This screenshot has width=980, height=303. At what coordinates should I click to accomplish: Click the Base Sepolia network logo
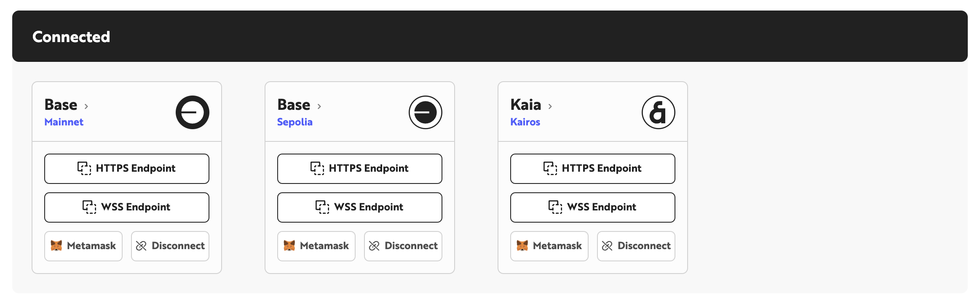click(x=425, y=112)
